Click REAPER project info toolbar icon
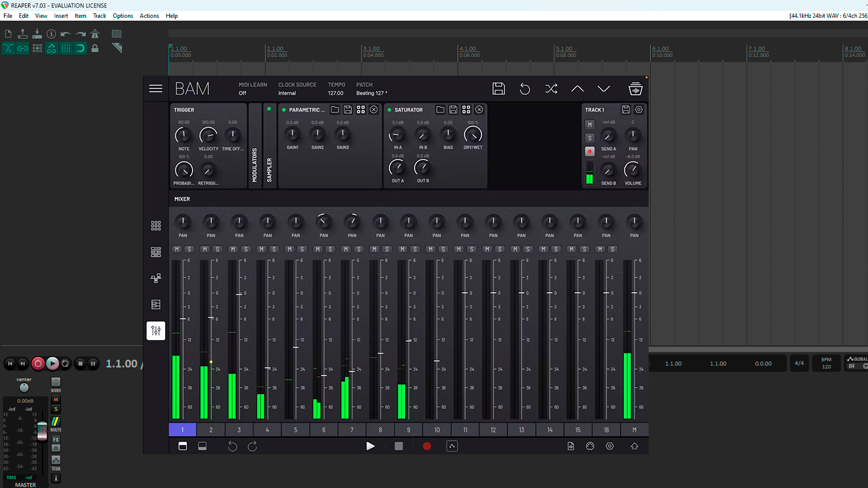 point(51,34)
